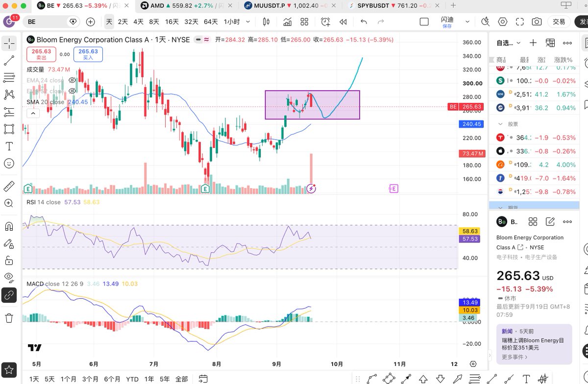
Task: Enter fullscreen chart mode
Action: coord(520,22)
